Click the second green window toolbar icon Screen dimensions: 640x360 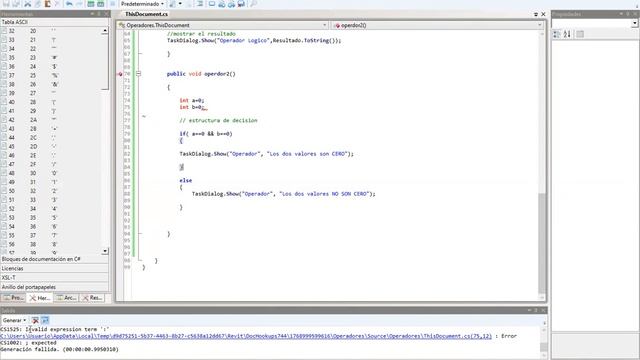pos(100,4)
